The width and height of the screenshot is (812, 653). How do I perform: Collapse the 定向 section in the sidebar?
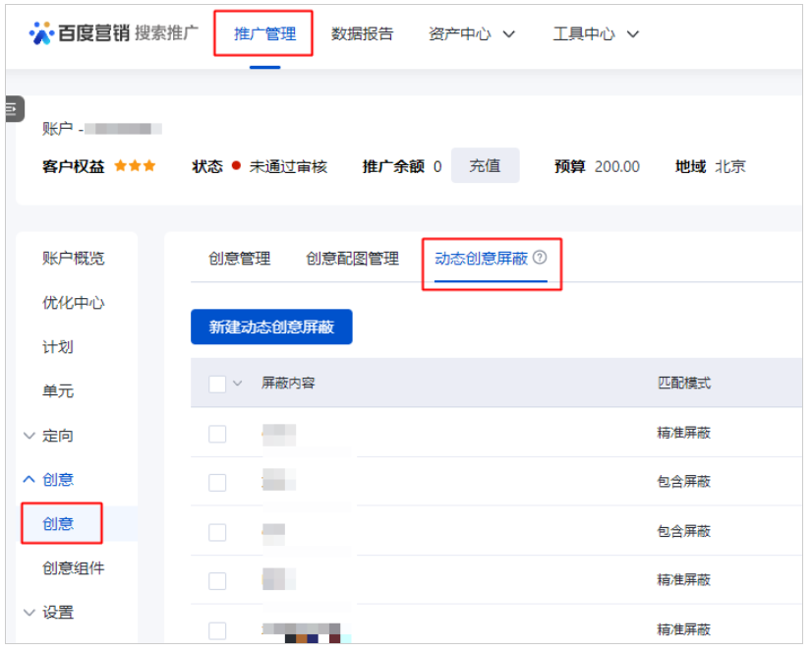coord(30,435)
